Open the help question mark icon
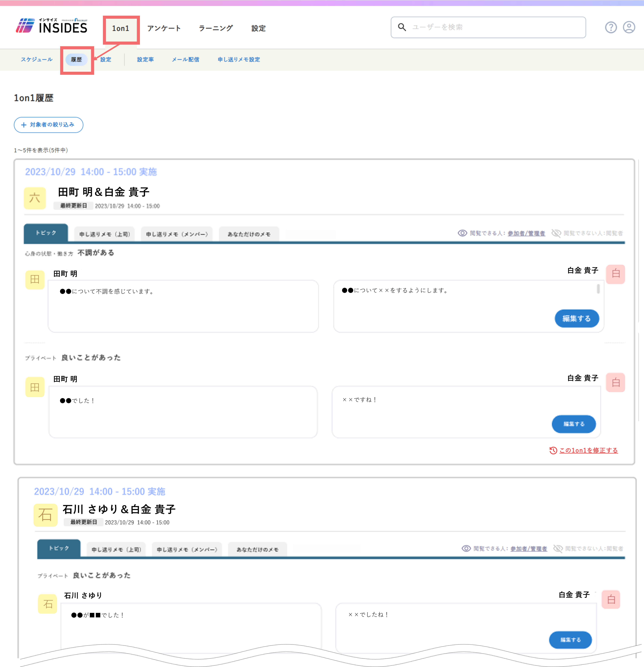The height and width of the screenshot is (667, 644). coord(611,27)
